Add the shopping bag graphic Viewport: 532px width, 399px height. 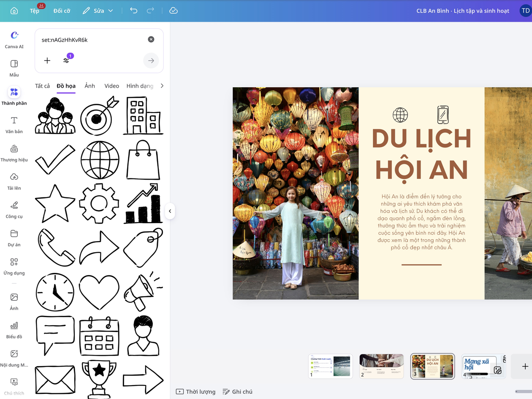143,160
